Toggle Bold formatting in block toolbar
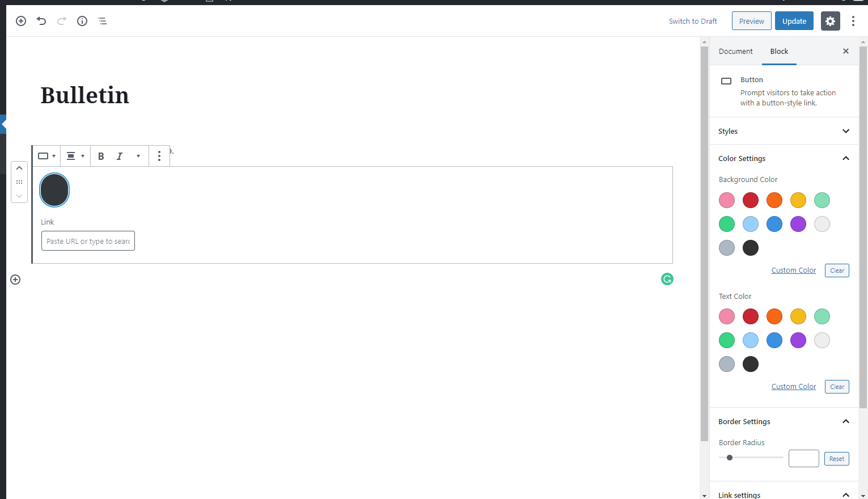The width and height of the screenshot is (868, 499). [x=101, y=156]
